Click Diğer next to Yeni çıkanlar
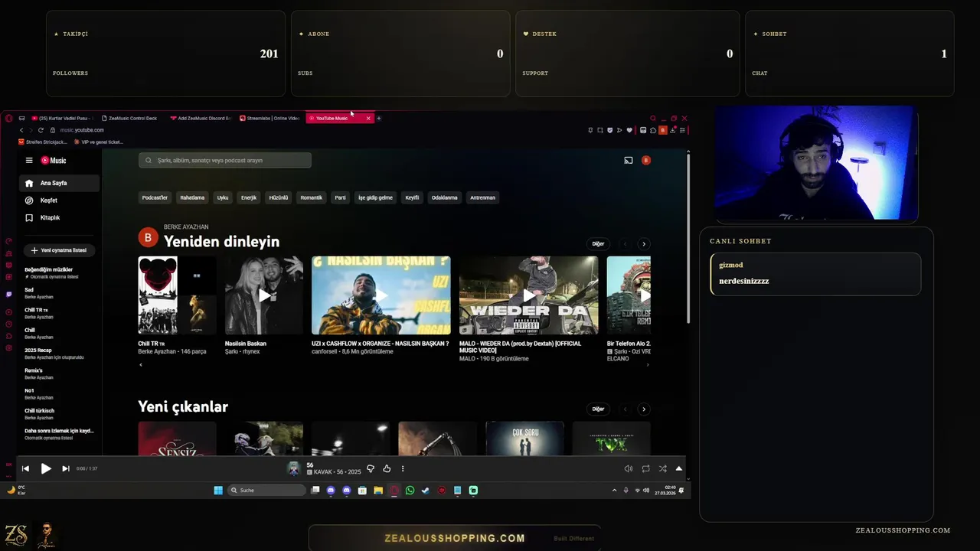This screenshot has width=980, height=551. click(598, 409)
